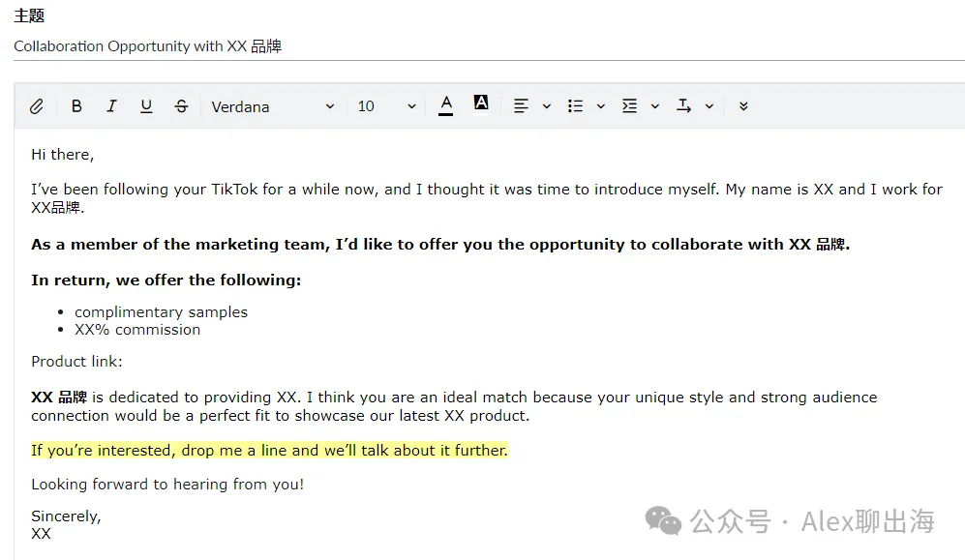Expand list style options arrow

tap(601, 106)
